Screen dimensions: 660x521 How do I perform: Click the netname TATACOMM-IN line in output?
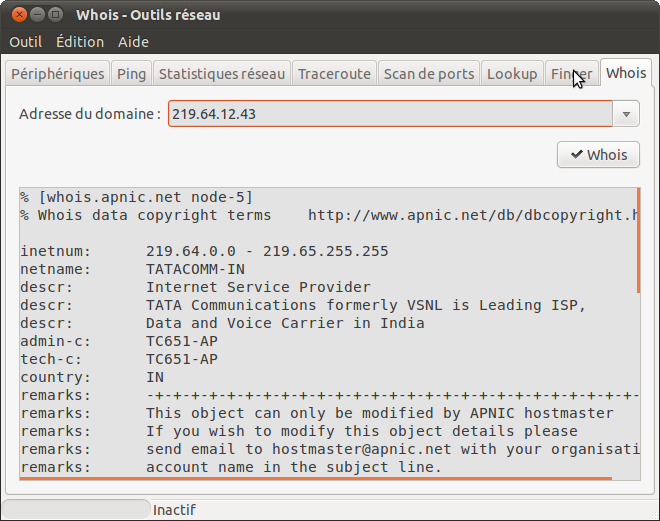(x=133, y=269)
